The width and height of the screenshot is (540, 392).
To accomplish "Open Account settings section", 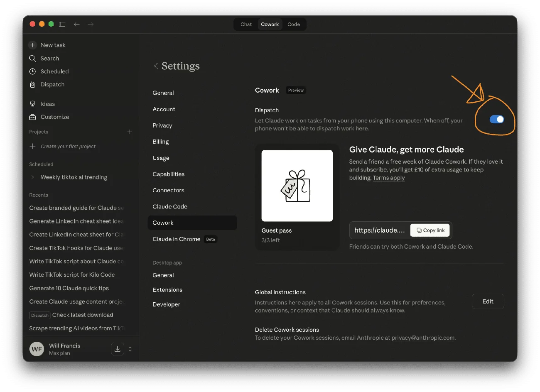I will [164, 109].
